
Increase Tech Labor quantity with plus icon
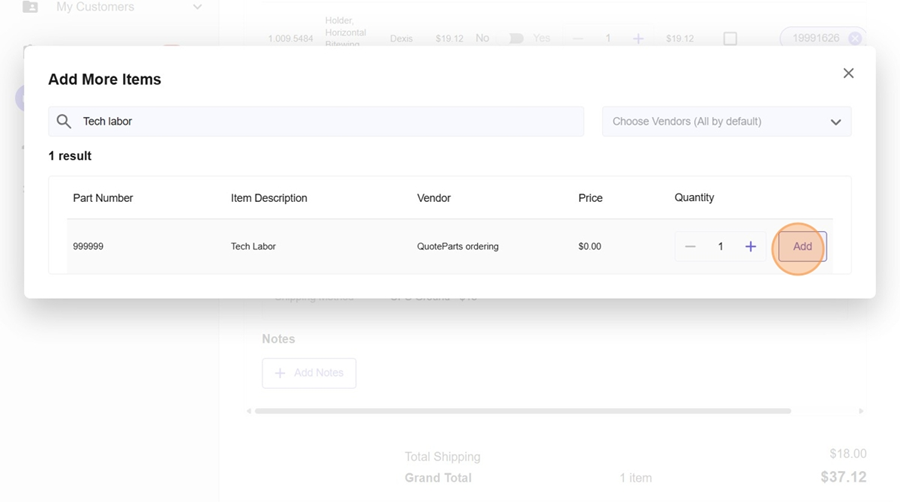(750, 246)
